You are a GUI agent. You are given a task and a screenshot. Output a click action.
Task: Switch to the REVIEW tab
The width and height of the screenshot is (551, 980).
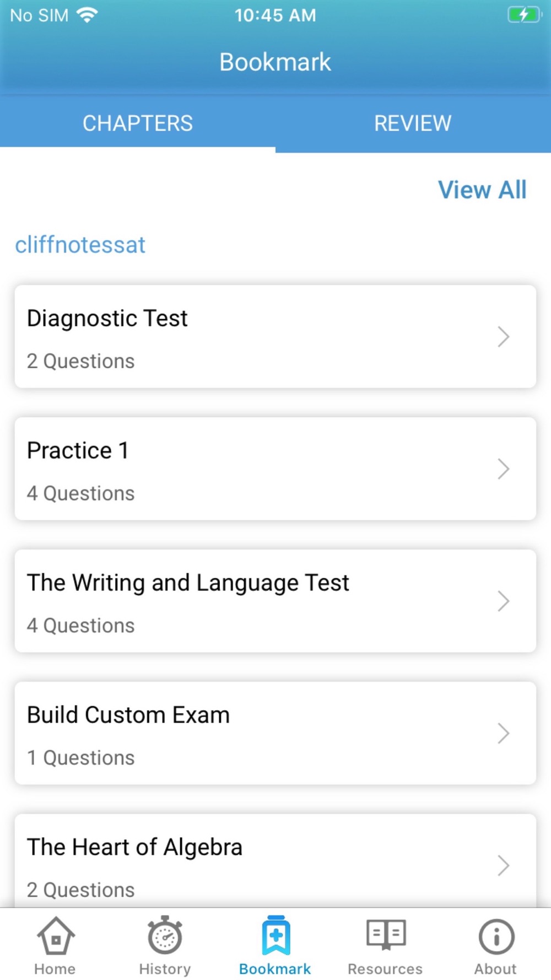click(x=413, y=123)
